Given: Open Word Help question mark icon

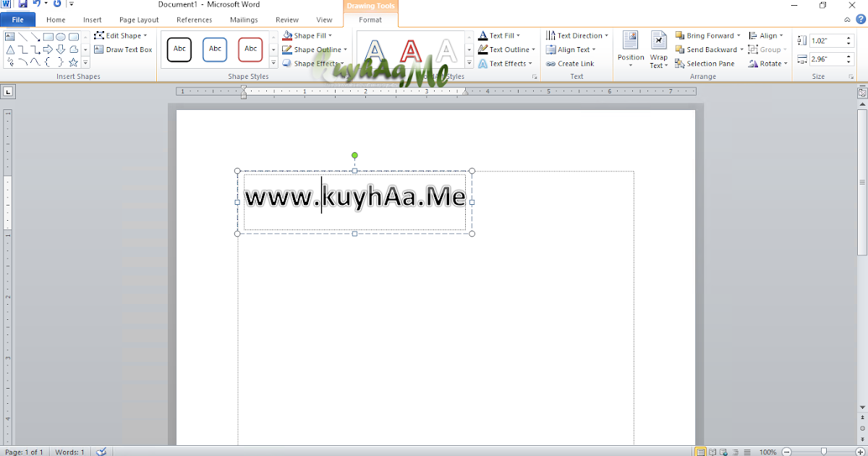Looking at the screenshot, I should coord(861,20).
